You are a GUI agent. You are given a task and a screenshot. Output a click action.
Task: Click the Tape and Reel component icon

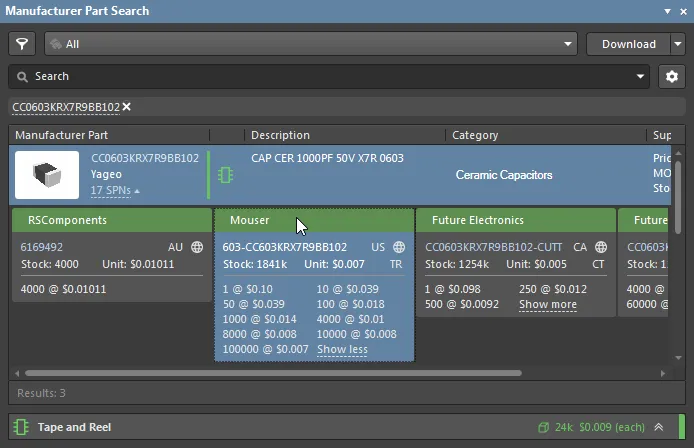coord(21,427)
